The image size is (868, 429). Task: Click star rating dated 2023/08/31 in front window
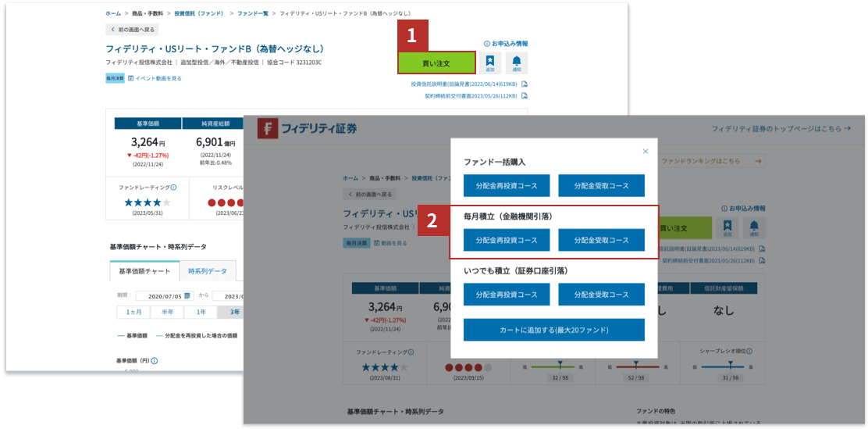385,367
